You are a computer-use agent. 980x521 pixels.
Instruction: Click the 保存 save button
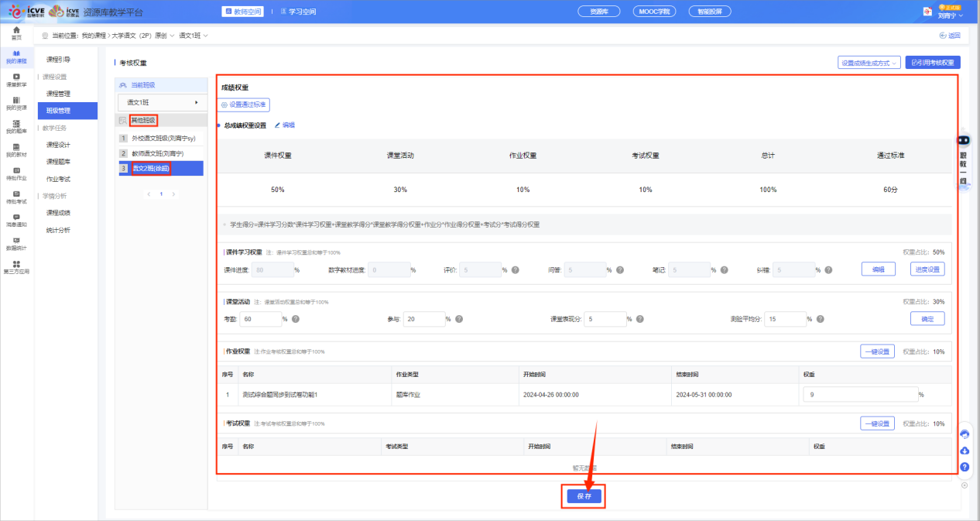pos(584,496)
